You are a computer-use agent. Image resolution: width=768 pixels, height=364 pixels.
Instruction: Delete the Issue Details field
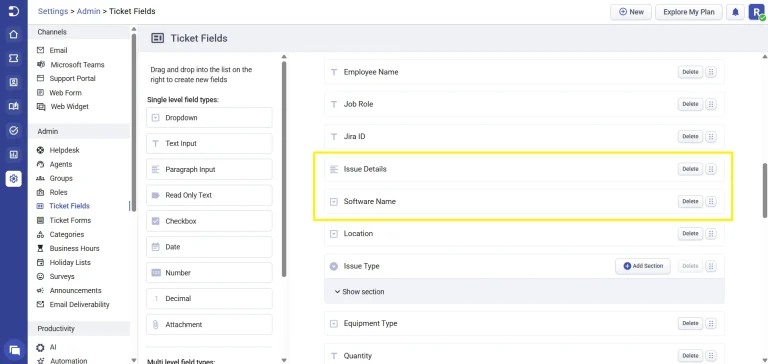690,169
